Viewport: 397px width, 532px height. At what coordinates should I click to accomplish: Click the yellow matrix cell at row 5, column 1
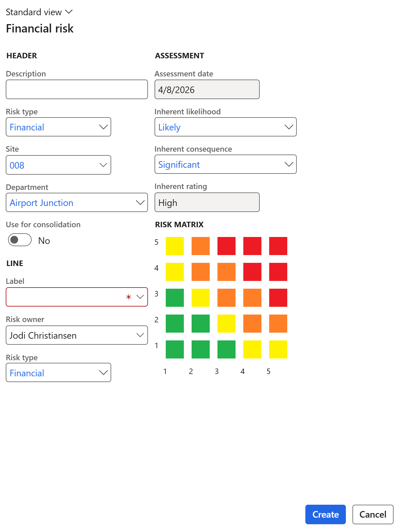pyautogui.click(x=175, y=246)
